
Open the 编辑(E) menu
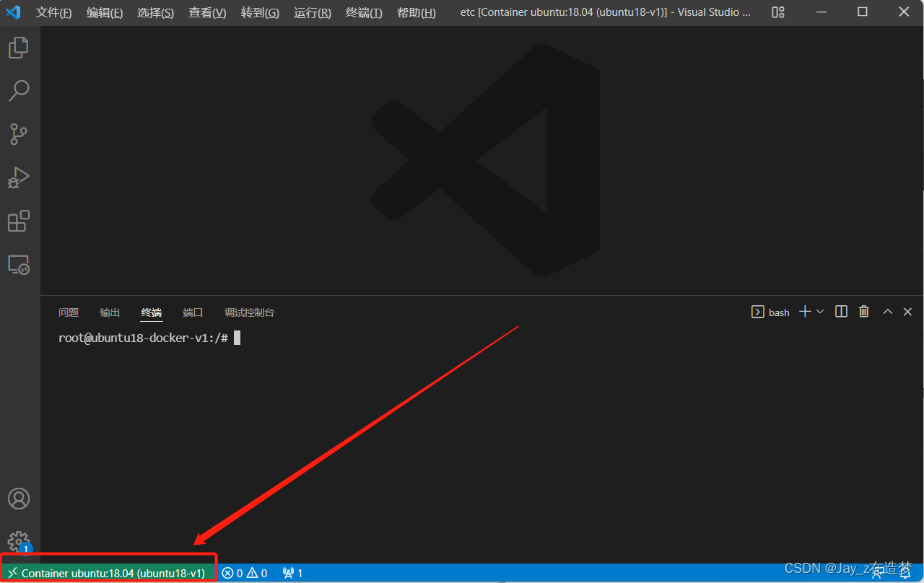[105, 13]
